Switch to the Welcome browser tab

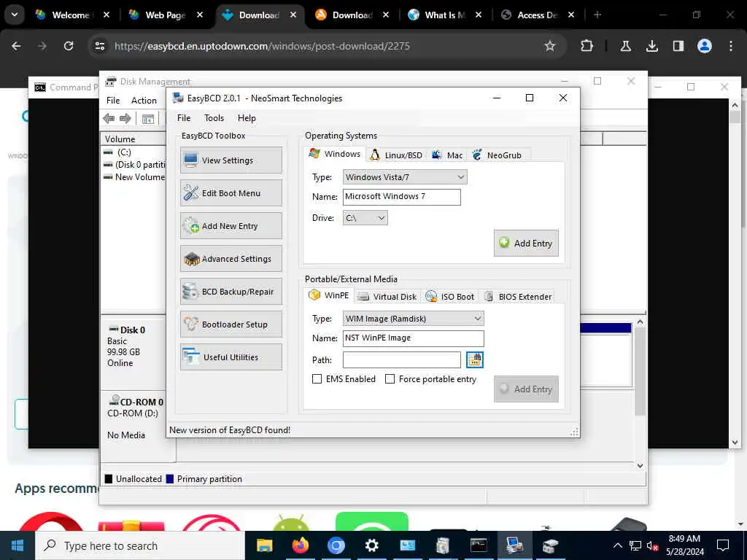[72, 15]
